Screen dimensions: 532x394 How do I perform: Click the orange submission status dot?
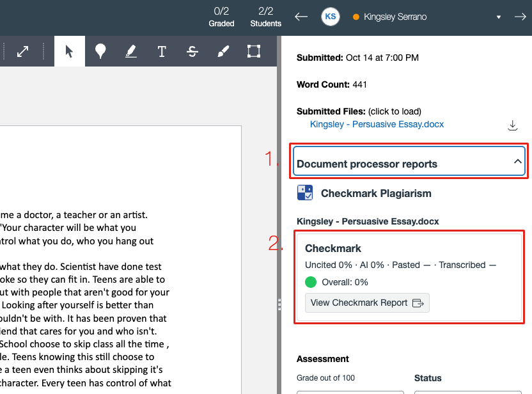[356, 17]
